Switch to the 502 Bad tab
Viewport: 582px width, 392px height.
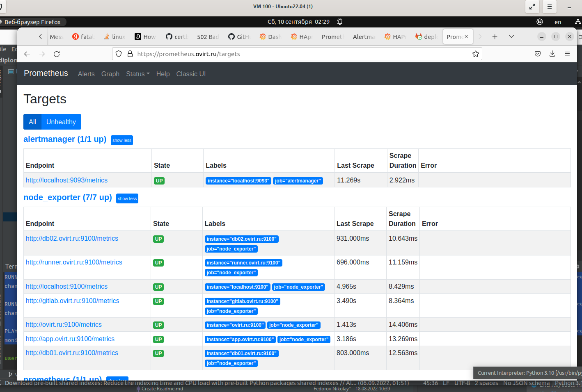pyautogui.click(x=208, y=36)
